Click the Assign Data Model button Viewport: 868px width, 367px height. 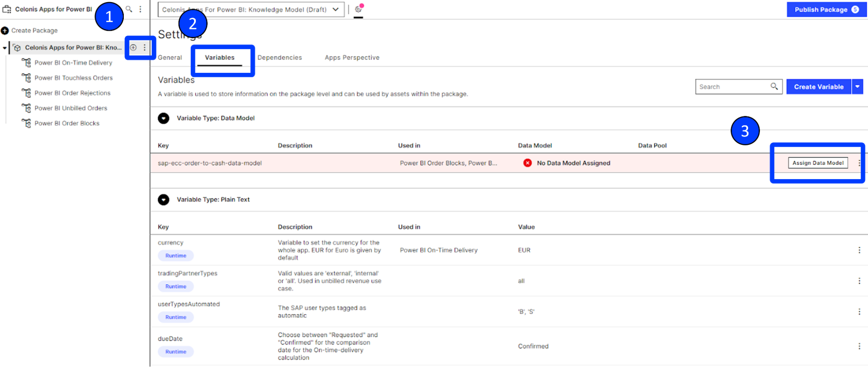tap(818, 163)
